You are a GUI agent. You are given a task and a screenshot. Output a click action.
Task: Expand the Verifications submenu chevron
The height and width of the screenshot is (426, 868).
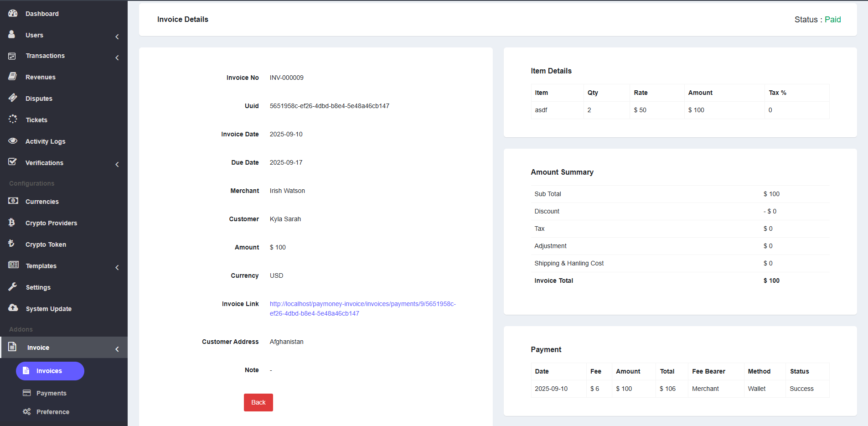click(117, 164)
